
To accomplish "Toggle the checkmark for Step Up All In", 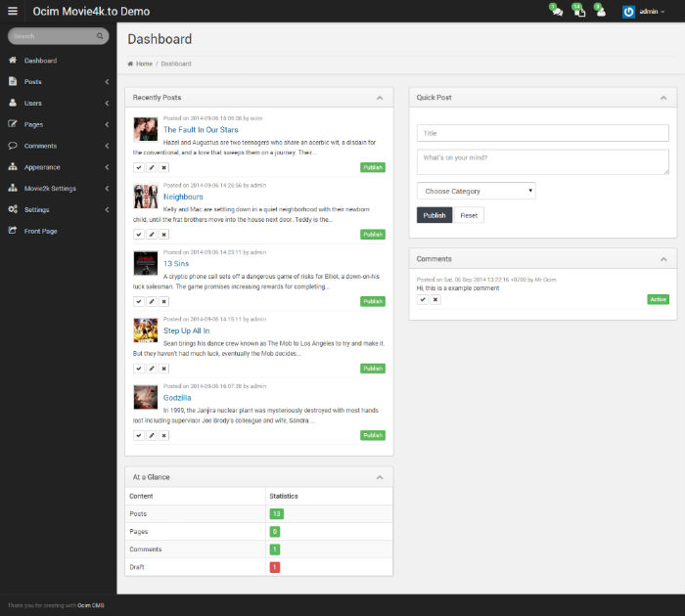I will (x=139, y=369).
